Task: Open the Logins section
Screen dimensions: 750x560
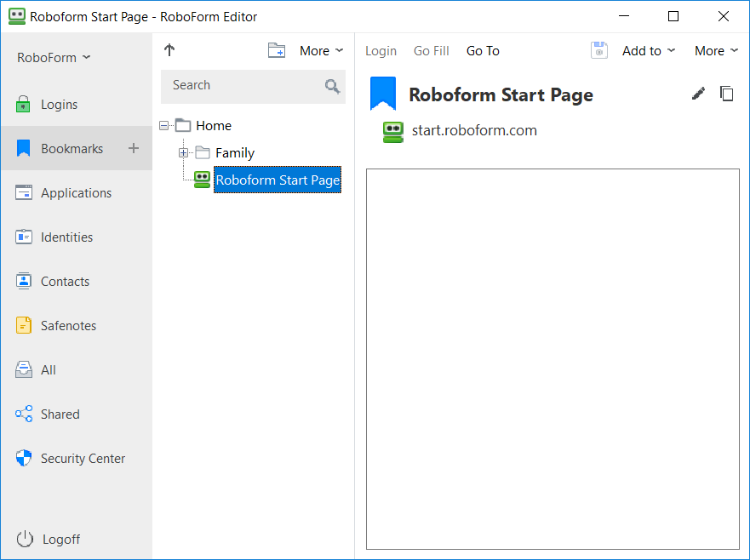Action: [x=77, y=104]
